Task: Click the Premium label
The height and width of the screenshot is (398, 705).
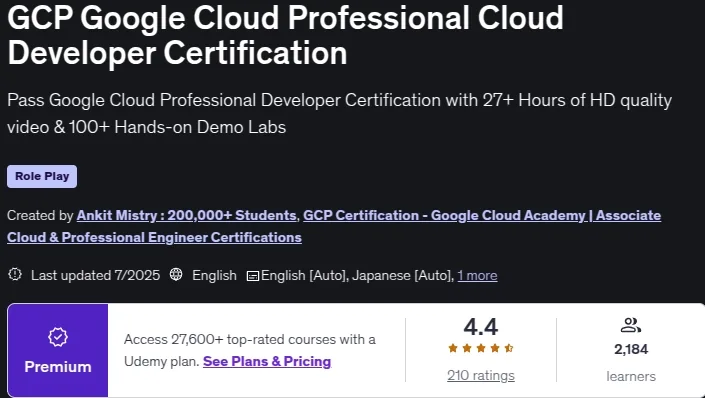Action: point(58,367)
